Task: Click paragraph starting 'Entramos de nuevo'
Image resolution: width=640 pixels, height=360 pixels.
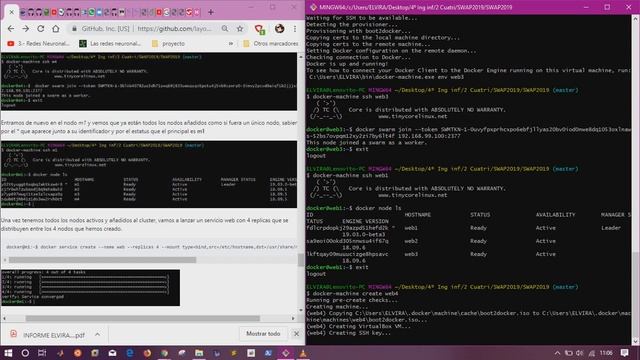Action: (149, 127)
